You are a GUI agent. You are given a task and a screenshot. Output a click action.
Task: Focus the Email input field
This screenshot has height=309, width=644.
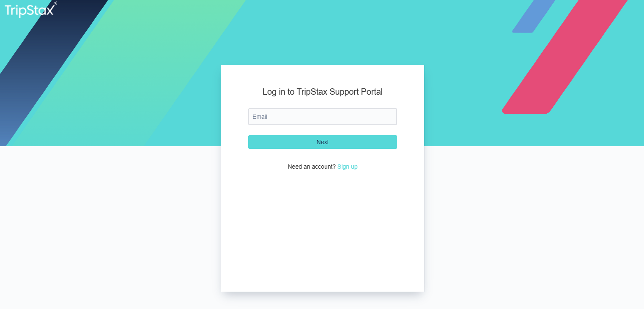point(322,117)
